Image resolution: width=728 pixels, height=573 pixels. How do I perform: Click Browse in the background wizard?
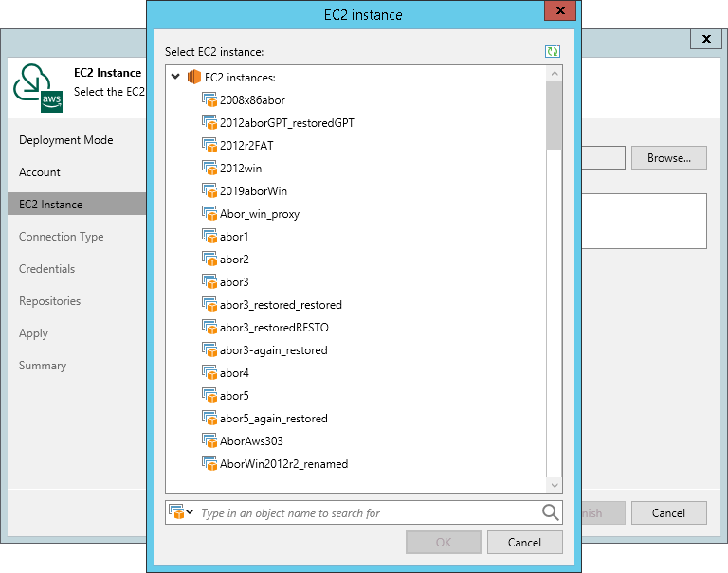click(669, 158)
